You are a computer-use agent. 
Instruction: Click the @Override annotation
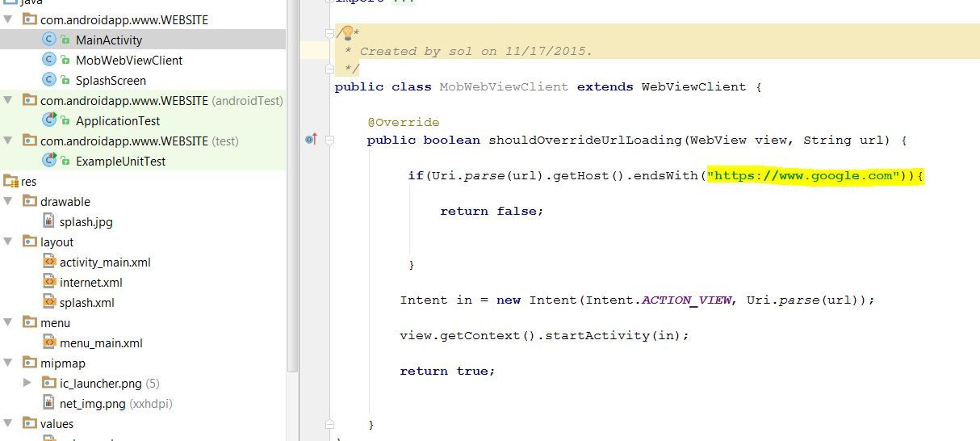tap(403, 122)
